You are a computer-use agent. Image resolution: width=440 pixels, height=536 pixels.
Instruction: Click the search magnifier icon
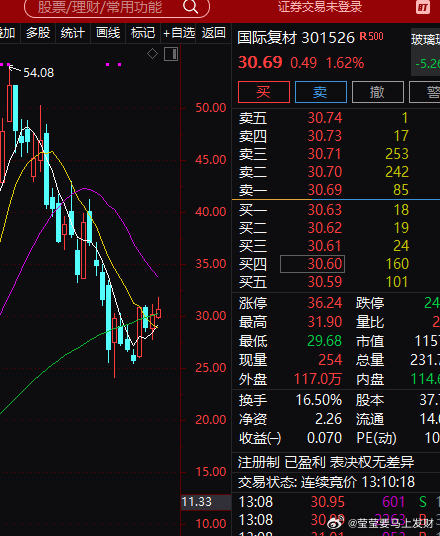pos(190,6)
